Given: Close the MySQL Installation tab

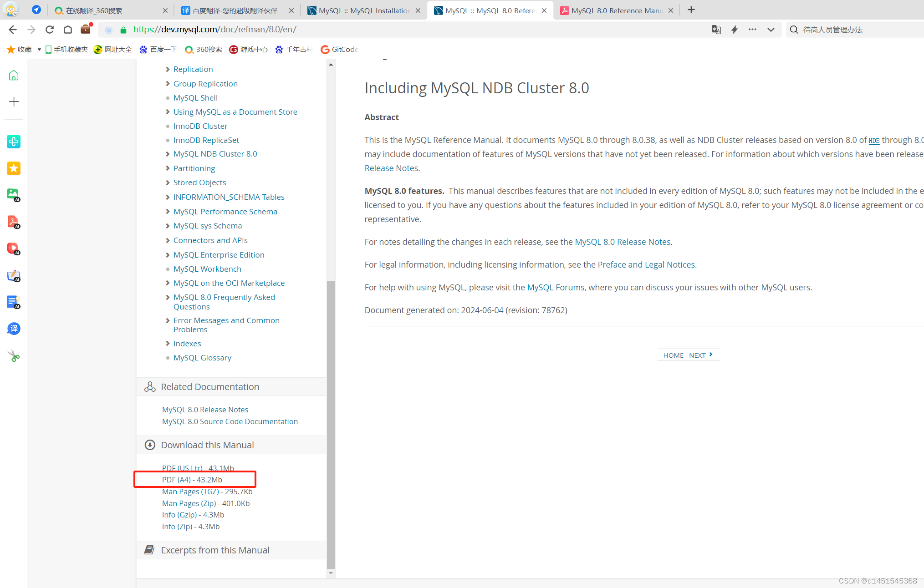Looking at the screenshot, I should click(x=418, y=10).
